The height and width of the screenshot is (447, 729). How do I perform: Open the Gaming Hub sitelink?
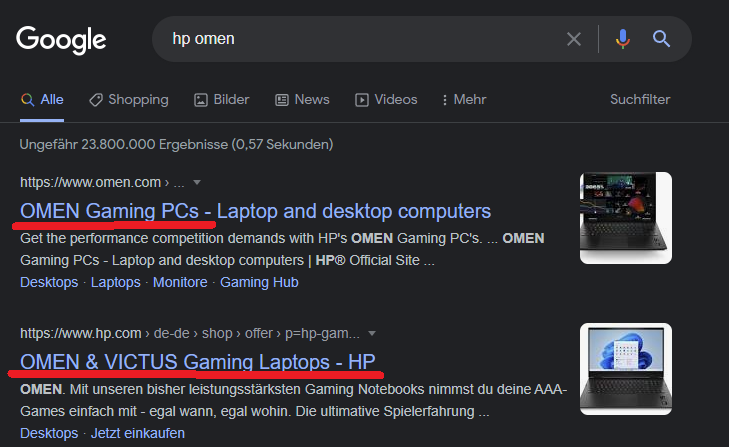[259, 282]
